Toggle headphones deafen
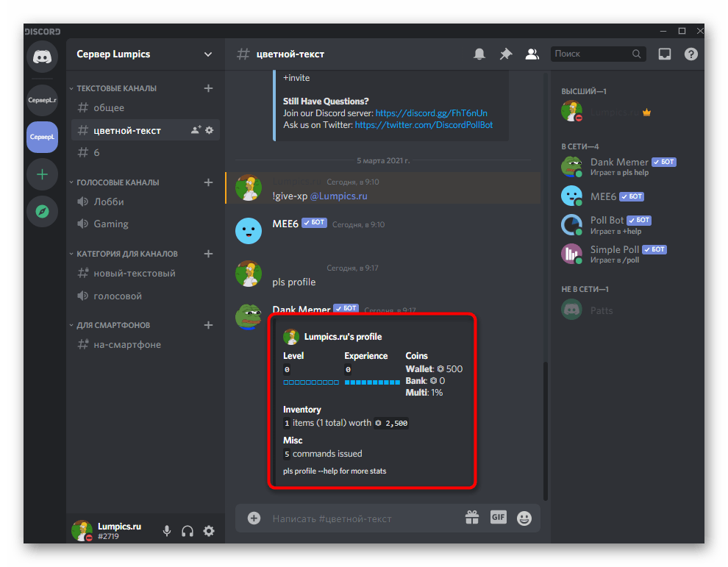The height and width of the screenshot is (567, 728). point(188,531)
